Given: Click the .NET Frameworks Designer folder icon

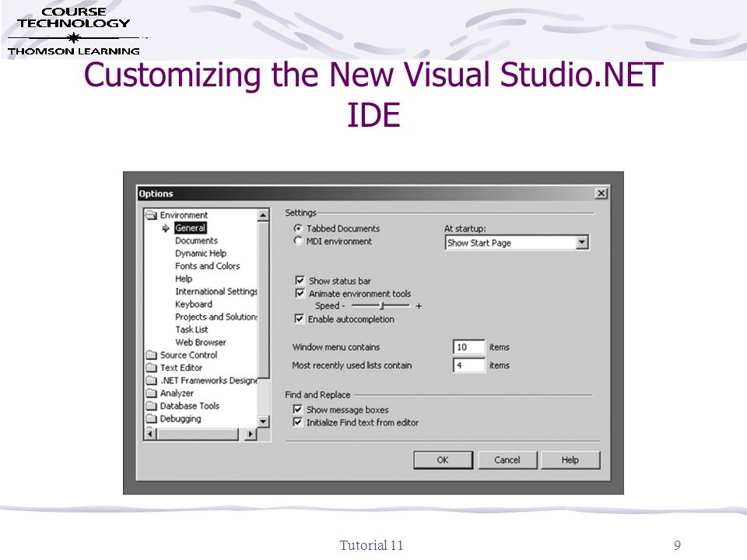Looking at the screenshot, I should [152, 380].
